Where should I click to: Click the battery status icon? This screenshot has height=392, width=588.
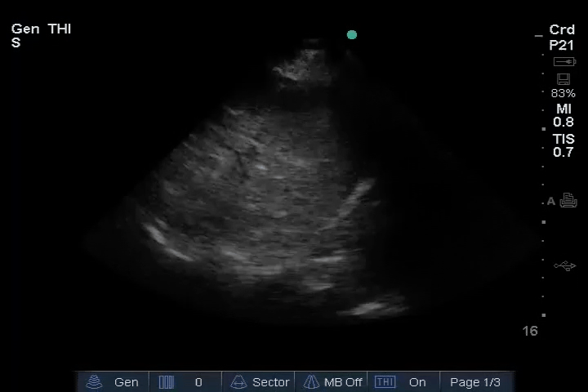[x=564, y=62]
